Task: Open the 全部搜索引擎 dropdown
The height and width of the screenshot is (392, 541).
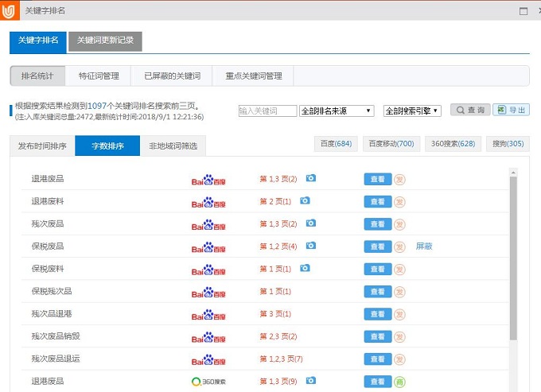Action: coord(412,111)
